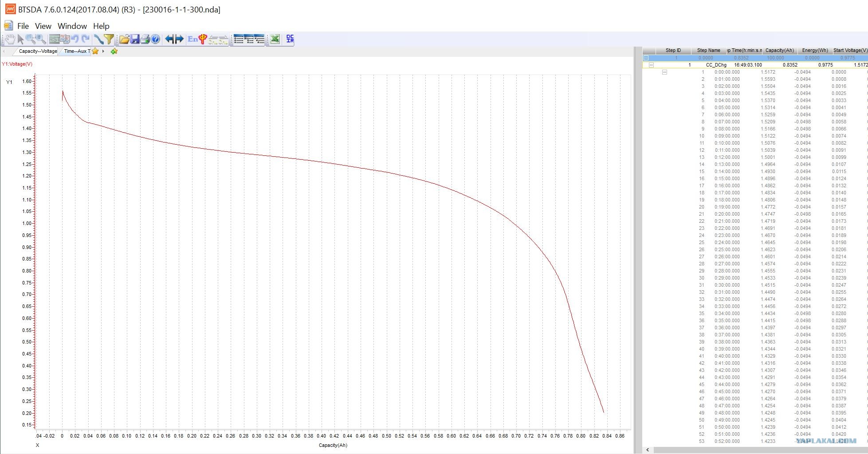The width and height of the screenshot is (868, 454).
Task: Select the arrow pointer tool
Action: click(x=20, y=39)
